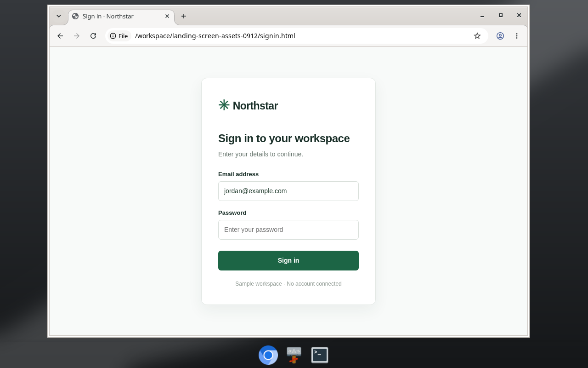
Task: View site information via the File chip
Action: [x=119, y=36]
